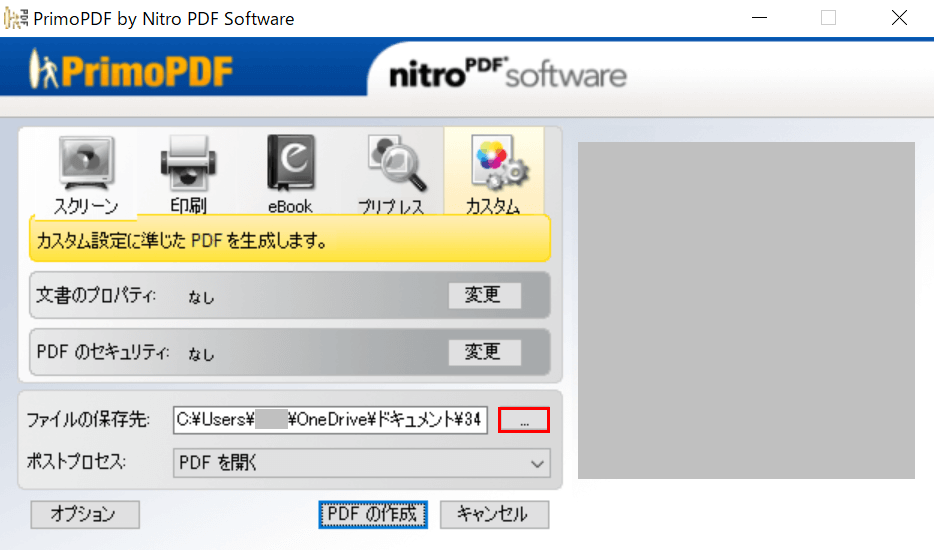Click the gray preview pane

click(x=746, y=310)
